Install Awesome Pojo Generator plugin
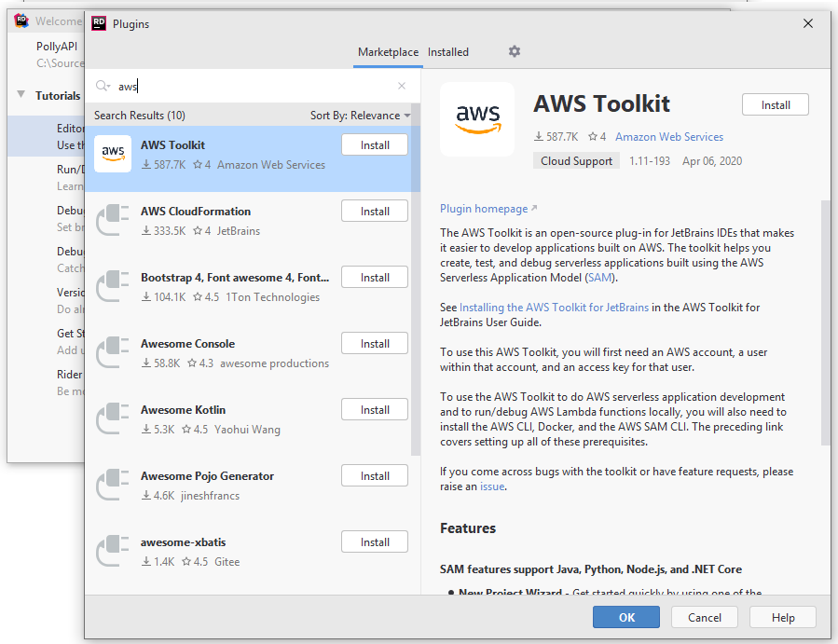Screen dimensions: 838x644 (375, 475)
